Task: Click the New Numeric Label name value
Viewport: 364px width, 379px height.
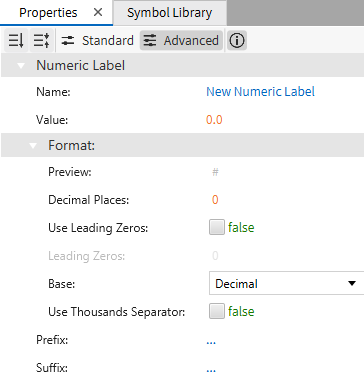Action: (x=260, y=92)
